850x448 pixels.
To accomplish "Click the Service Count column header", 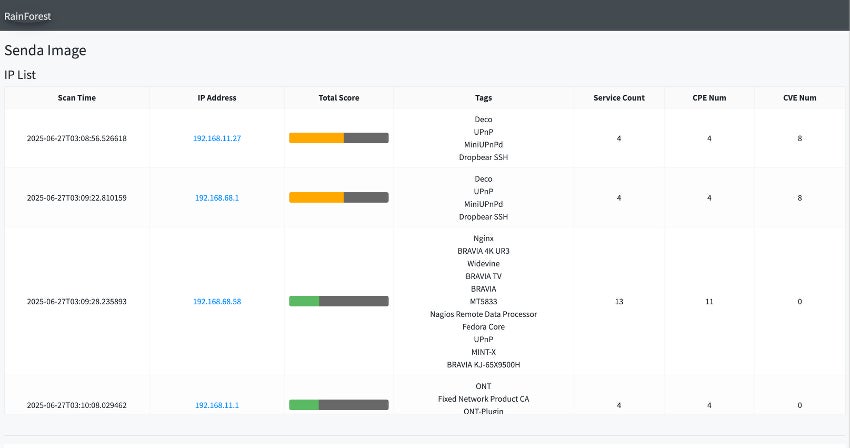I will click(x=619, y=98).
